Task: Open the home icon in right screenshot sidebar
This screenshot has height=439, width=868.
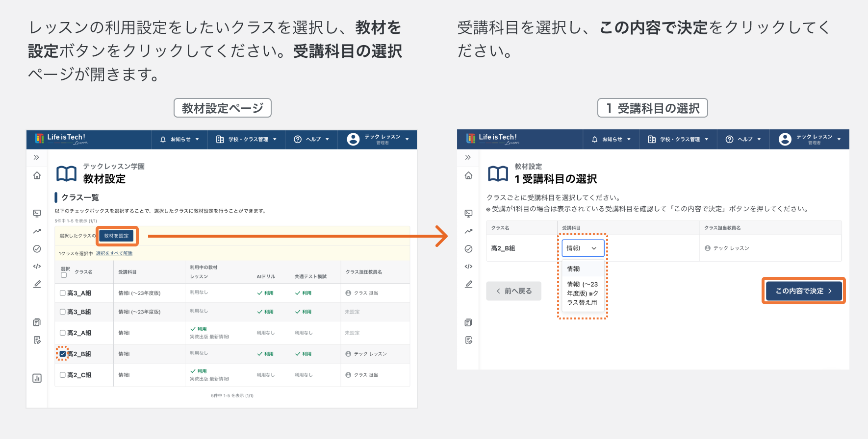Action: point(468,175)
